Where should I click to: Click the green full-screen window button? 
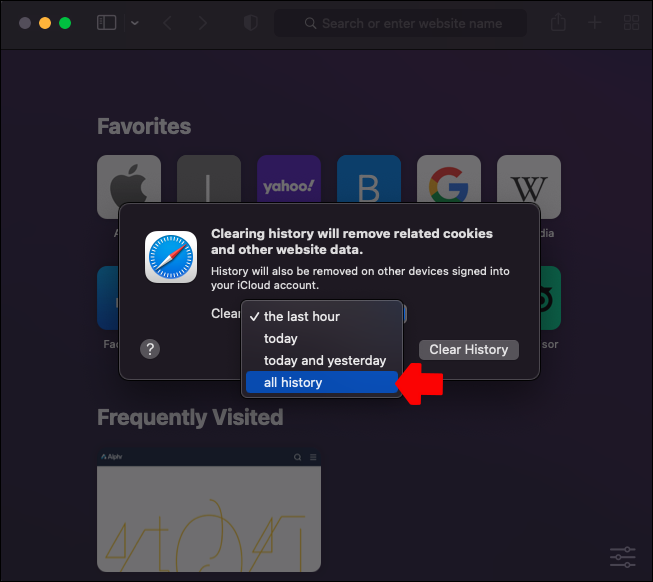pyautogui.click(x=65, y=23)
